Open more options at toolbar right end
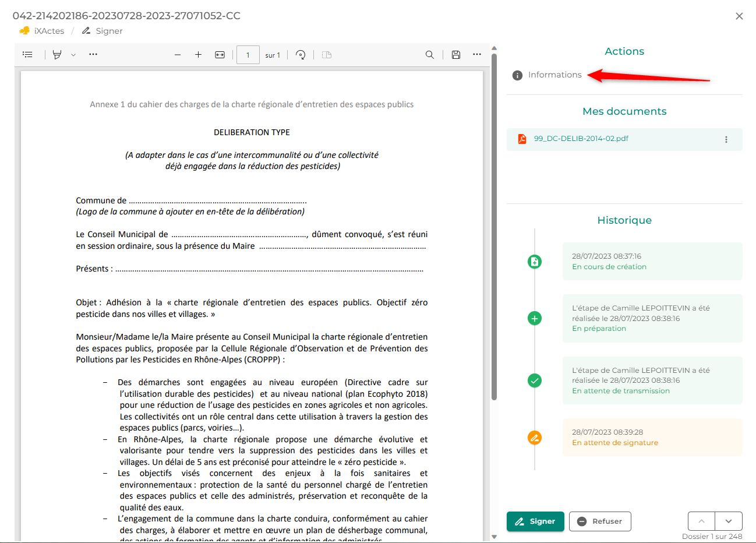Image resolution: width=756 pixels, height=543 pixels. pos(477,55)
